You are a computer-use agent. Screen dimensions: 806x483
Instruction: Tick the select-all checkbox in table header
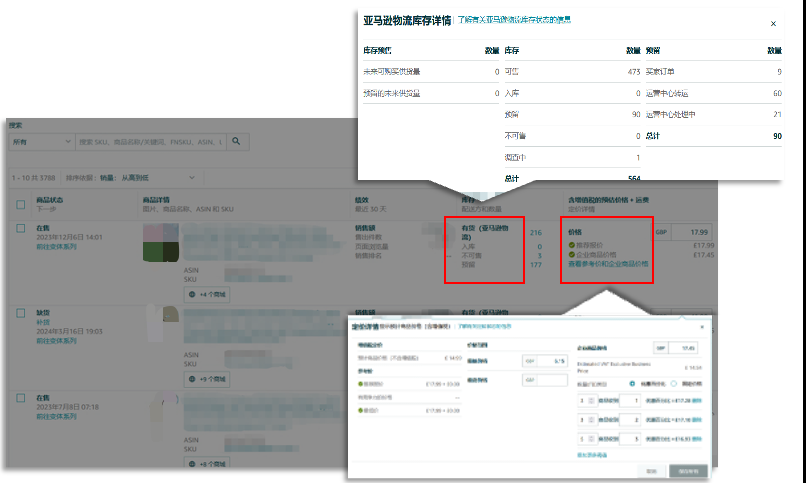(21, 205)
